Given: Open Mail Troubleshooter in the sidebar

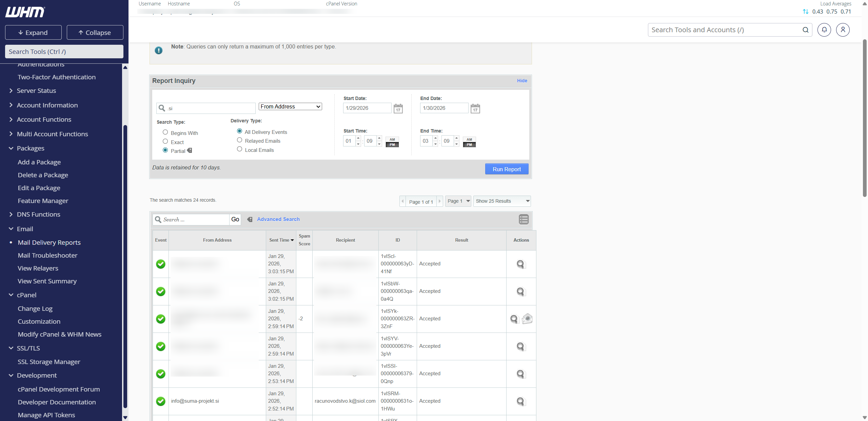Looking at the screenshot, I should pos(47,255).
